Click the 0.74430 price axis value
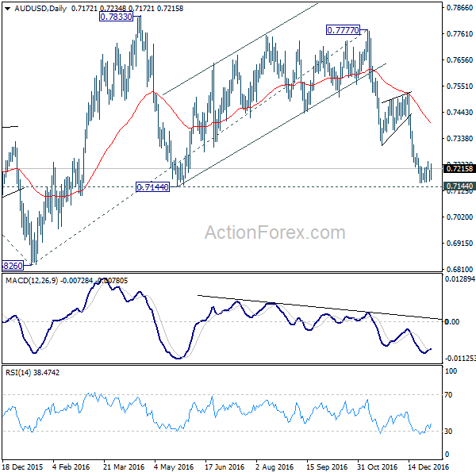Screen dimensions: 476x476 click(459, 113)
